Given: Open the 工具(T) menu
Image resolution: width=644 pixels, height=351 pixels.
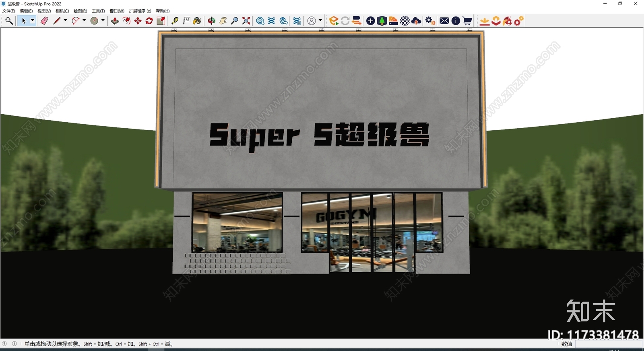Looking at the screenshot, I should pyautogui.click(x=98, y=11).
